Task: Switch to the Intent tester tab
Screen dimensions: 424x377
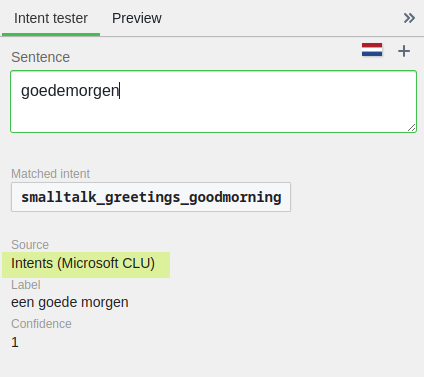Action: tap(51, 18)
